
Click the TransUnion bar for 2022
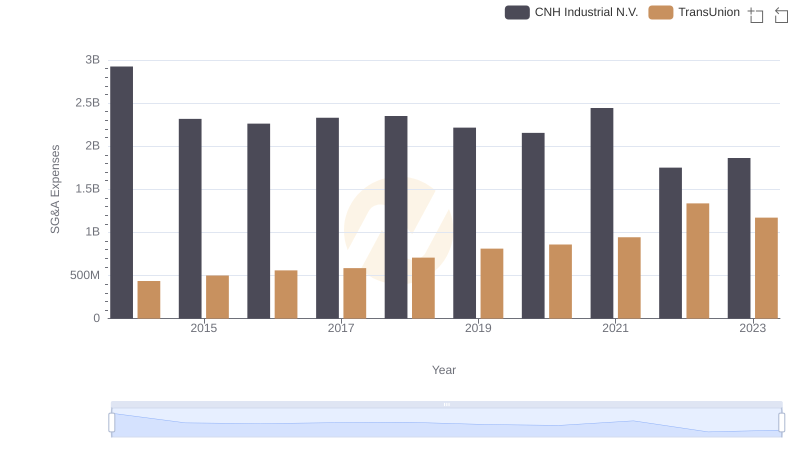[x=698, y=261]
